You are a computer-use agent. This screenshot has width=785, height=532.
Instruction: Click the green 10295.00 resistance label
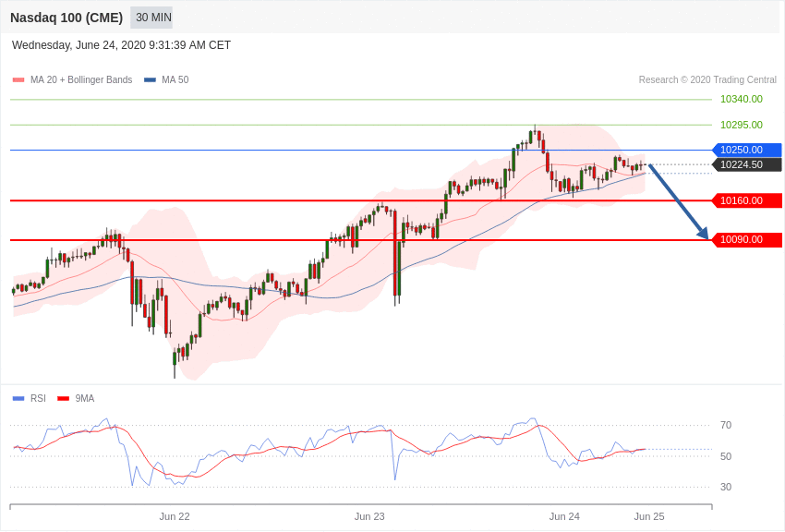[742, 125]
